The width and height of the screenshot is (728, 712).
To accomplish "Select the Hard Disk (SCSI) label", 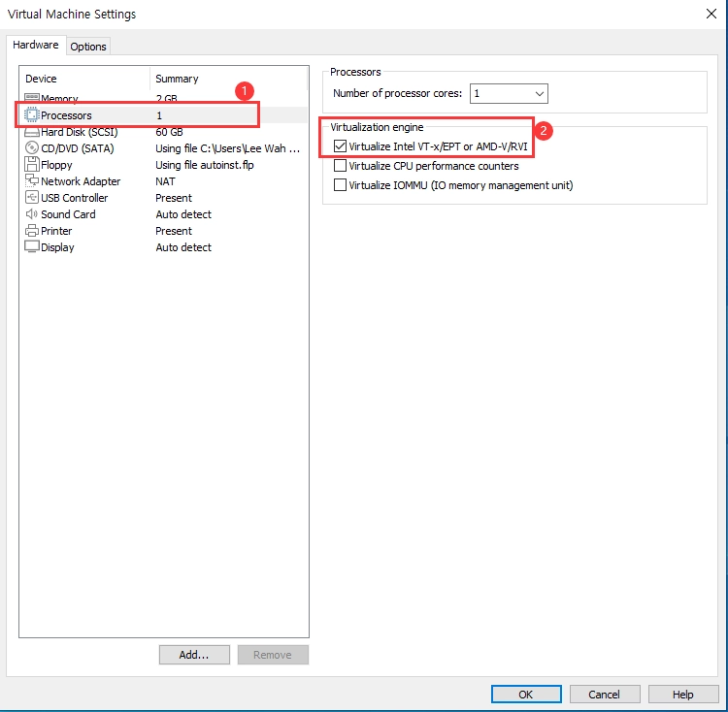I will coord(80,132).
